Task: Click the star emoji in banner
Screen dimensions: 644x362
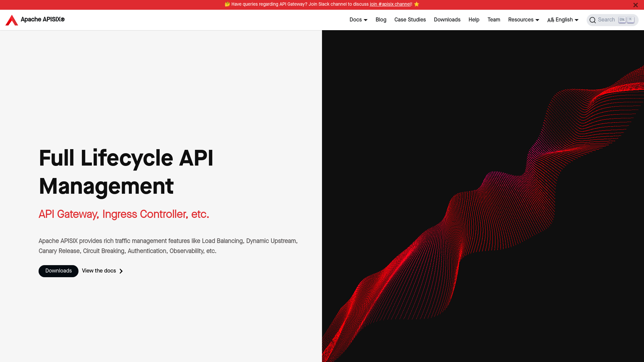Action: [x=417, y=4]
